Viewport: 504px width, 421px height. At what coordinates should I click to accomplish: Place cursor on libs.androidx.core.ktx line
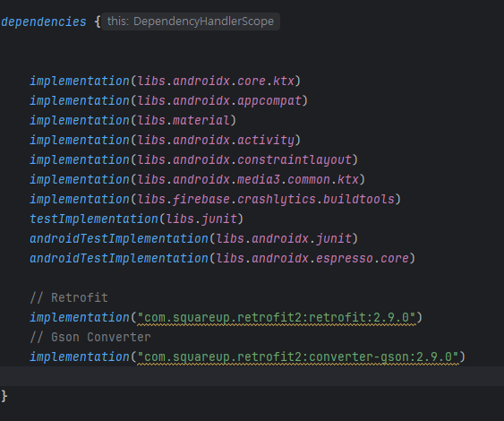click(216, 81)
